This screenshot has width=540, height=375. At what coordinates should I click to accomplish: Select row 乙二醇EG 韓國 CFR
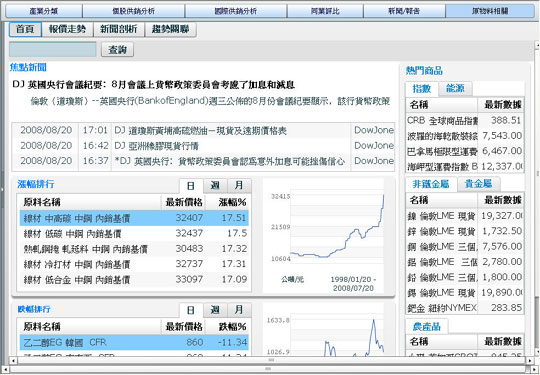pyautogui.click(x=134, y=342)
